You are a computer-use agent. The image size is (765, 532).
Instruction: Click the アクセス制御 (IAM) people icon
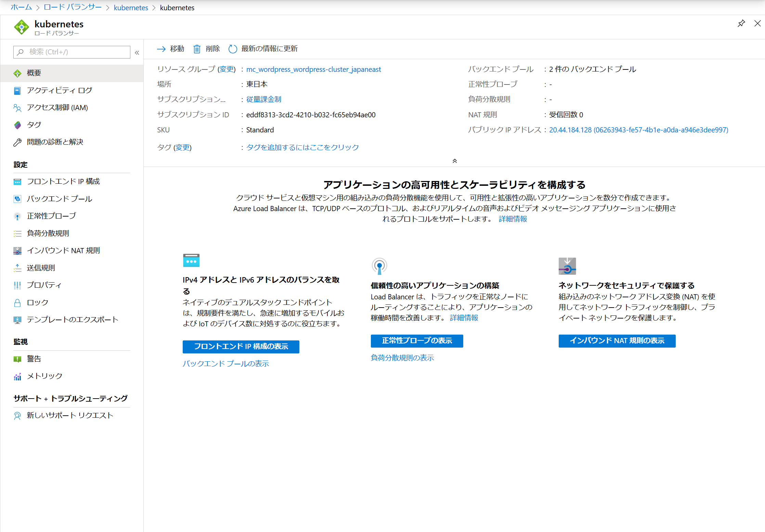pyautogui.click(x=17, y=108)
